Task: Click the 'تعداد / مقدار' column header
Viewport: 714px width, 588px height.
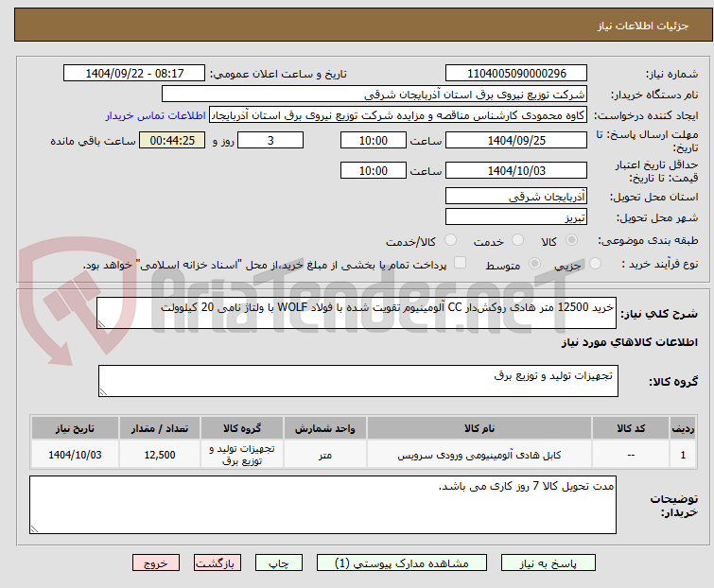Action: 160,428
